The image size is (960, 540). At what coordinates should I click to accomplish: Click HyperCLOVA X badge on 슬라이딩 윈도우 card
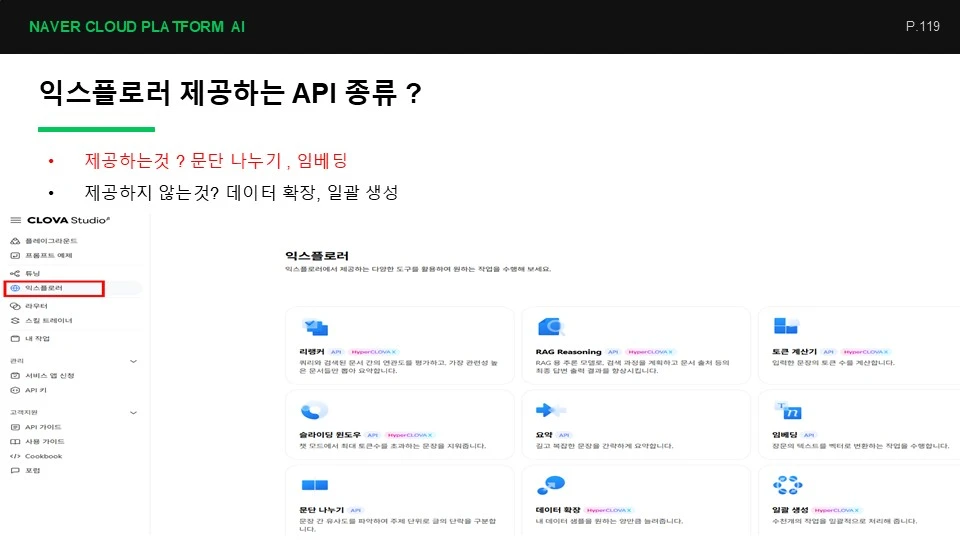click(410, 435)
